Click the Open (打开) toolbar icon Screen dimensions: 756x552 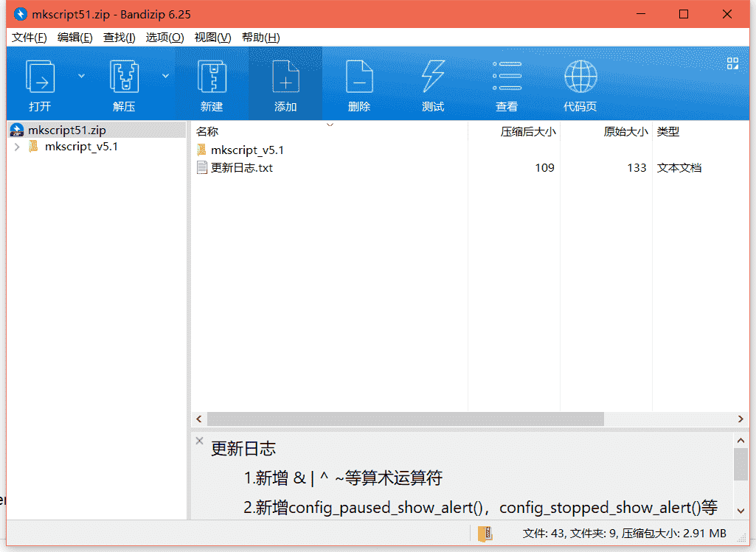[40, 77]
